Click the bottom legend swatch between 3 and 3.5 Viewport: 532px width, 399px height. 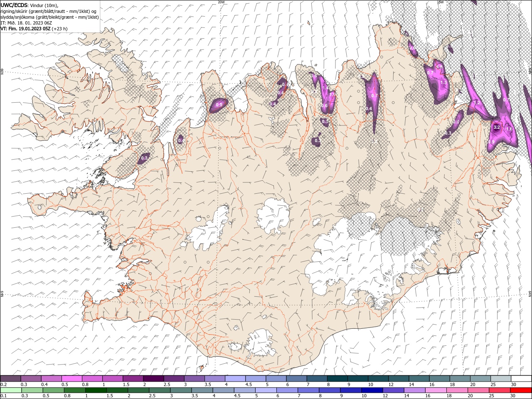coord(181,390)
